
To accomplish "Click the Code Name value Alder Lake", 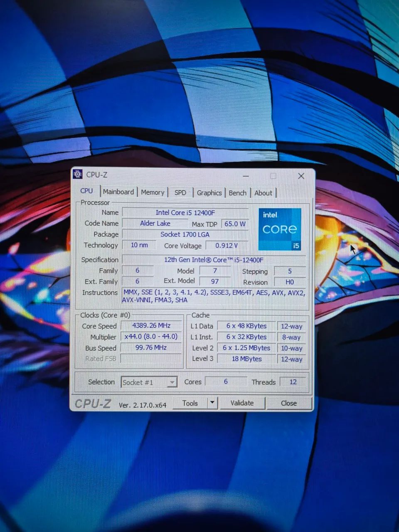I will click(155, 223).
